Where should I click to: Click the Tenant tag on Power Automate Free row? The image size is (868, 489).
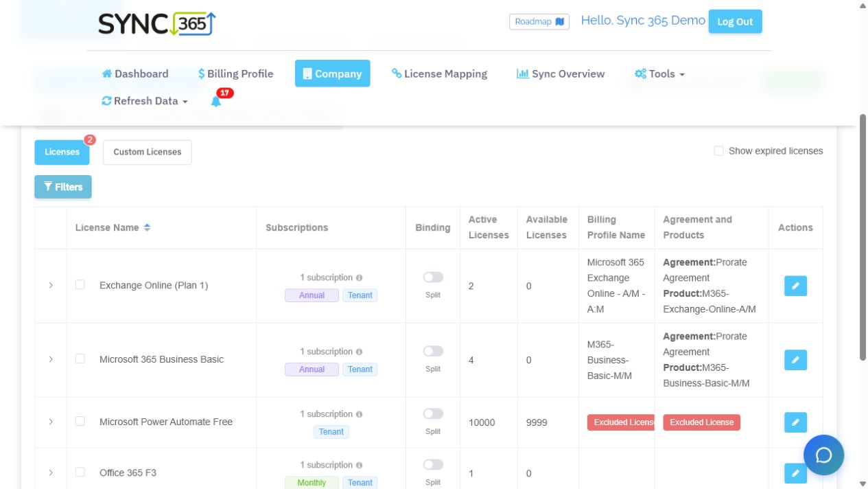[x=331, y=432]
